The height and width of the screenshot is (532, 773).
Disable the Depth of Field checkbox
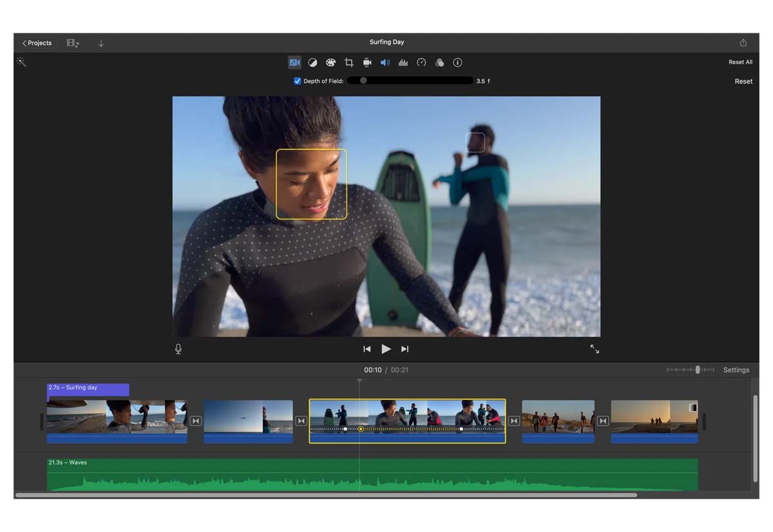(298, 81)
